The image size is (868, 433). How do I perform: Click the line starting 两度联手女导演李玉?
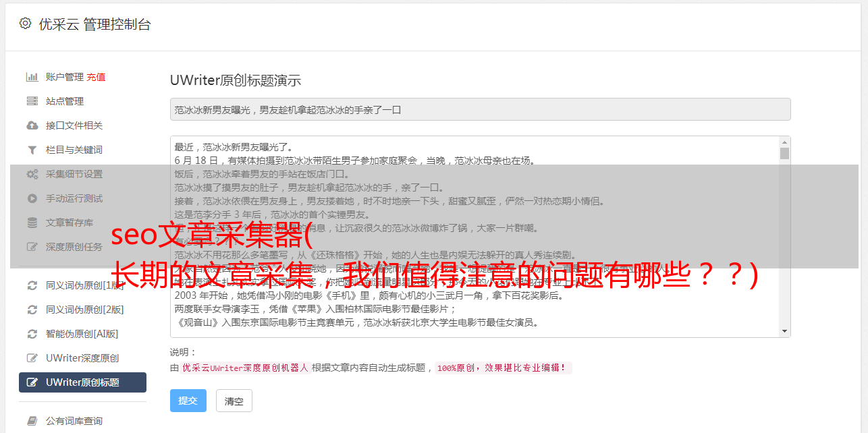[x=315, y=309]
